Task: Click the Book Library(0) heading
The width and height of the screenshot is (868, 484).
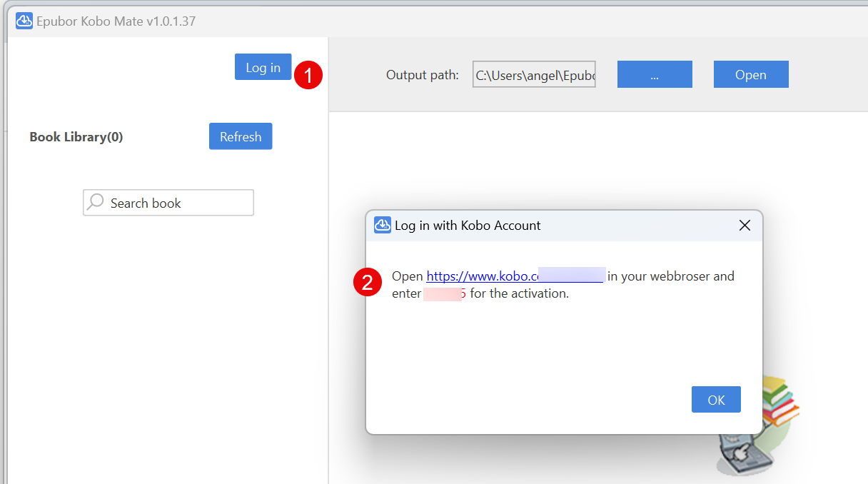Action: (x=76, y=137)
